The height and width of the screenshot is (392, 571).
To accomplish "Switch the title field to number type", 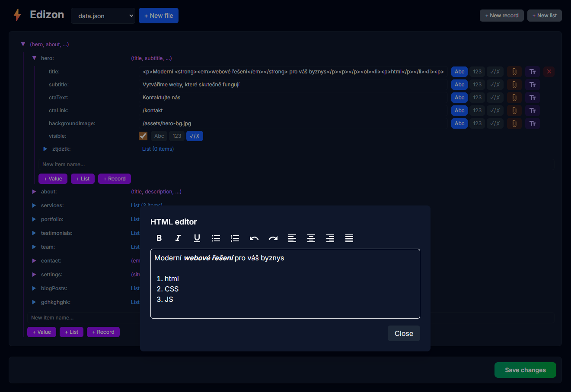I will point(477,71).
